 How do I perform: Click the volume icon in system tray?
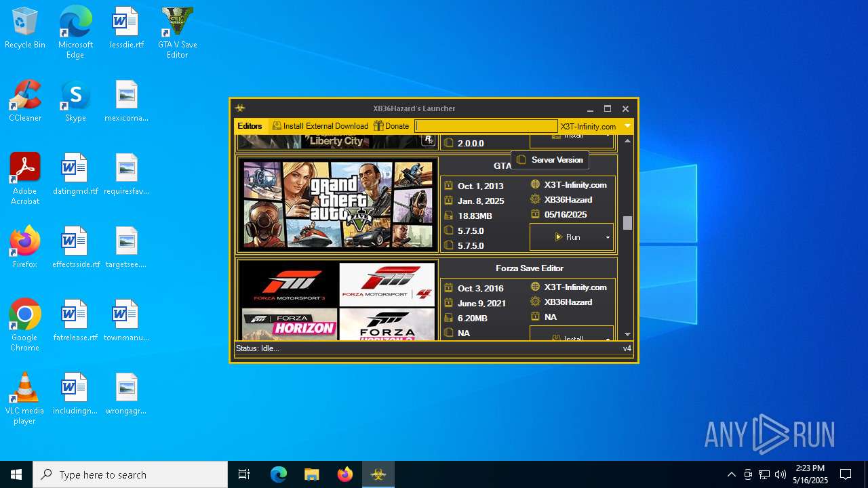pyautogui.click(x=781, y=474)
